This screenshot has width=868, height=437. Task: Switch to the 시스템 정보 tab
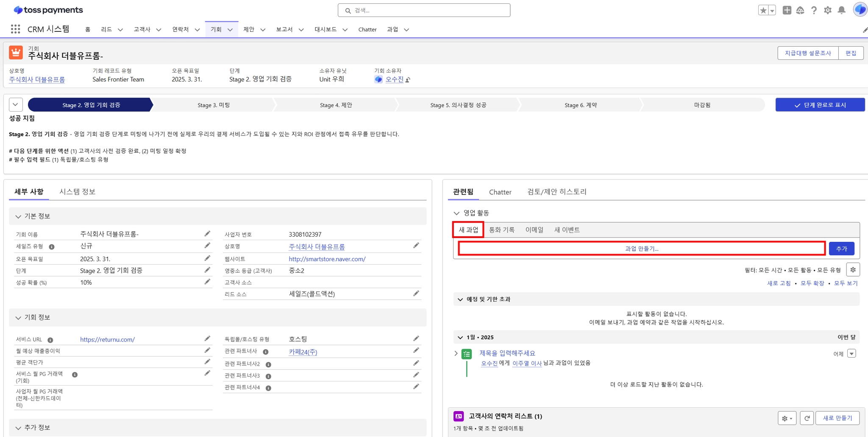pos(77,192)
